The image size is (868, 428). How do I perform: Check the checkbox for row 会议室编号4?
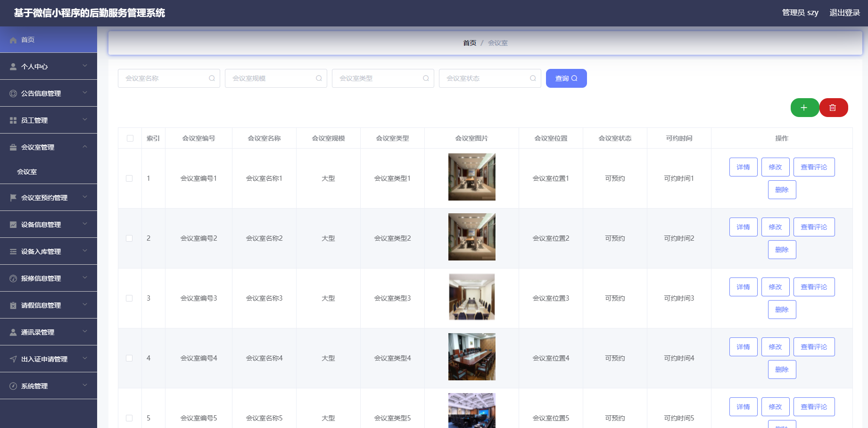click(129, 358)
